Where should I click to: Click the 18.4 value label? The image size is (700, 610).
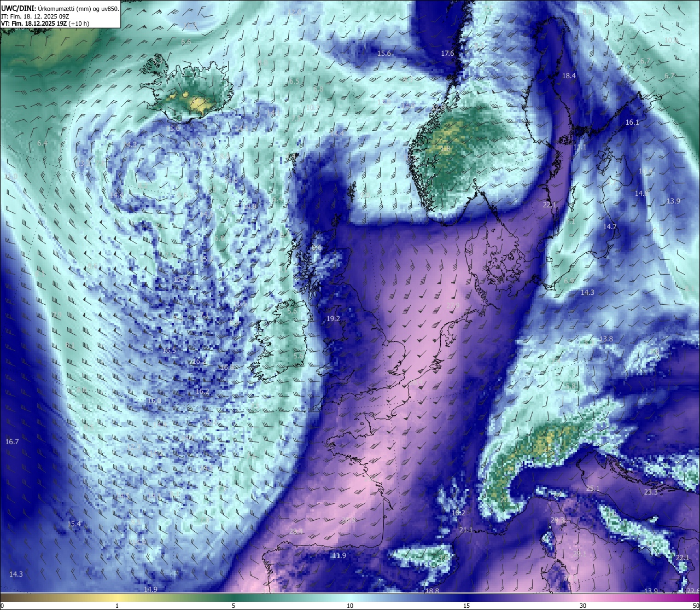569,75
